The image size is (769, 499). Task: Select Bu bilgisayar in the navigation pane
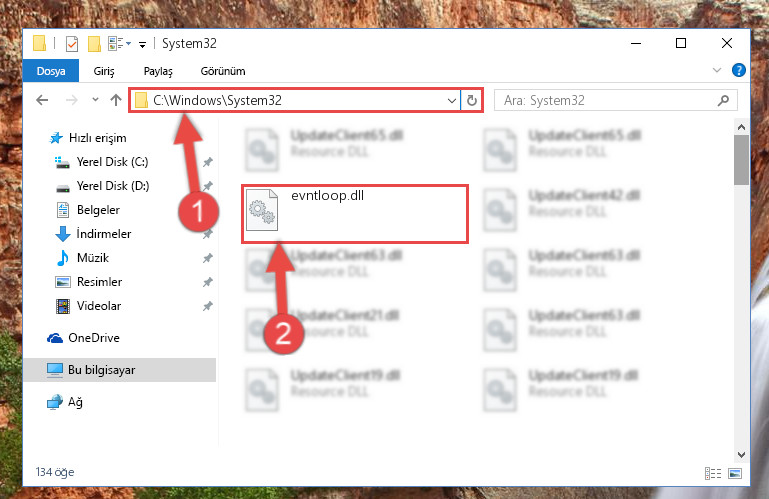coord(120,370)
